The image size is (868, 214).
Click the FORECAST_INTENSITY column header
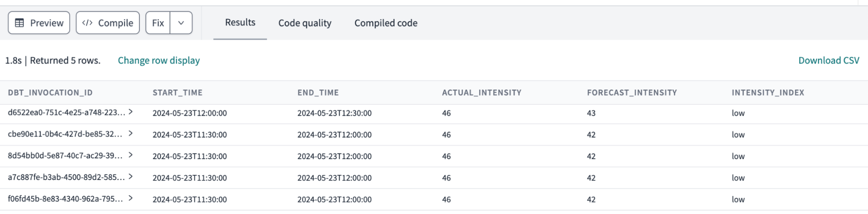tap(631, 93)
